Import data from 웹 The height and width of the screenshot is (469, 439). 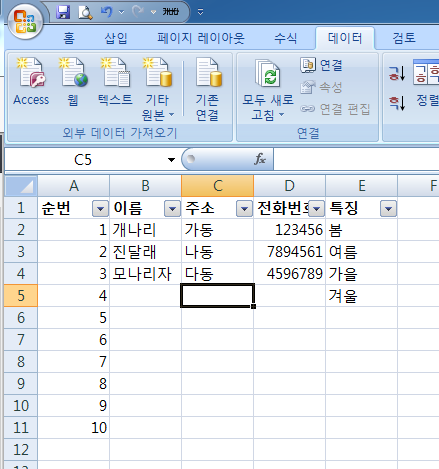coord(73,82)
